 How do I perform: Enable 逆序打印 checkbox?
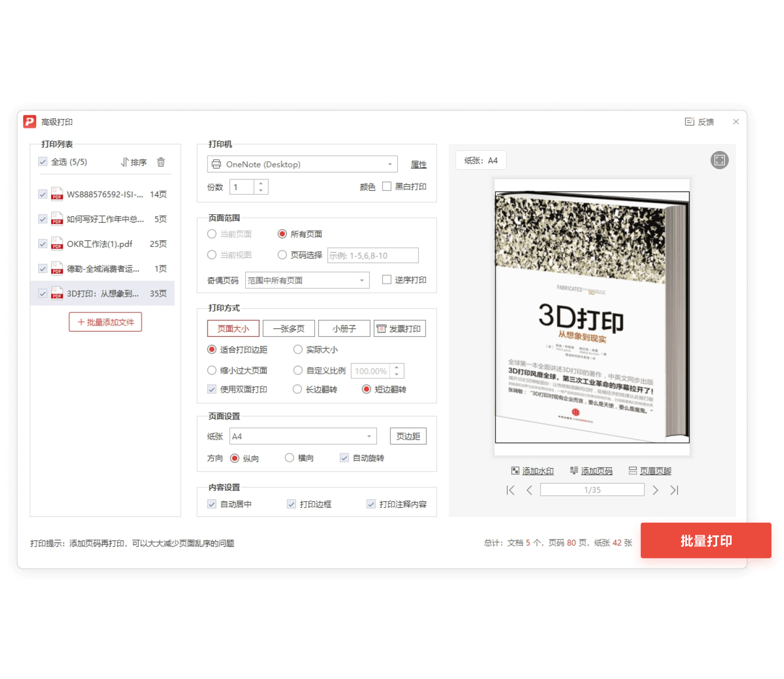click(x=387, y=279)
